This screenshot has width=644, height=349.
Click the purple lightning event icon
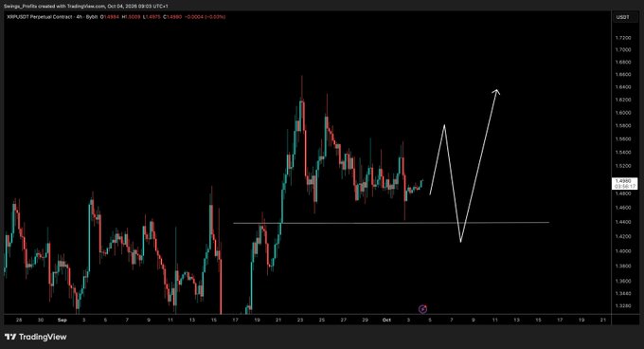(x=422, y=309)
